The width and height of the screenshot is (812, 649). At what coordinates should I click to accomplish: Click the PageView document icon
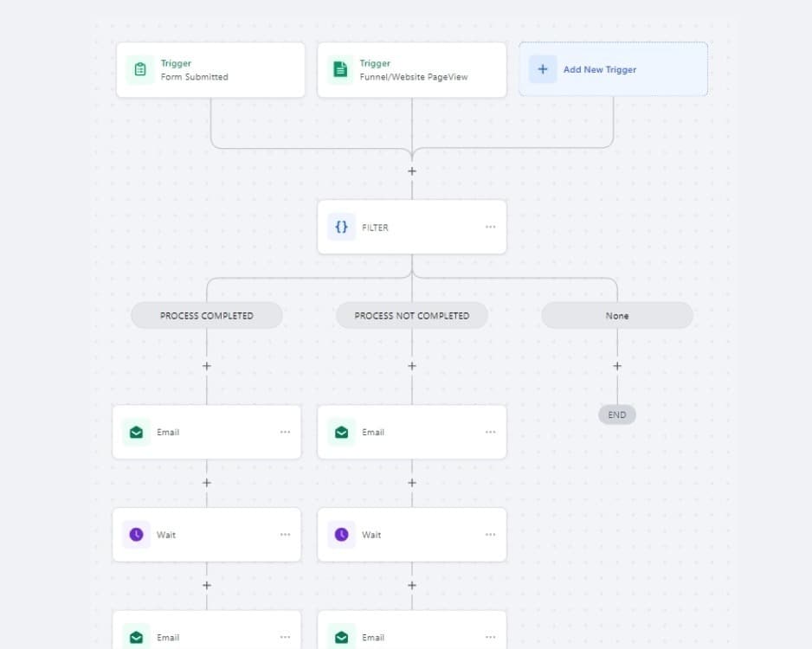pos(340,69)
